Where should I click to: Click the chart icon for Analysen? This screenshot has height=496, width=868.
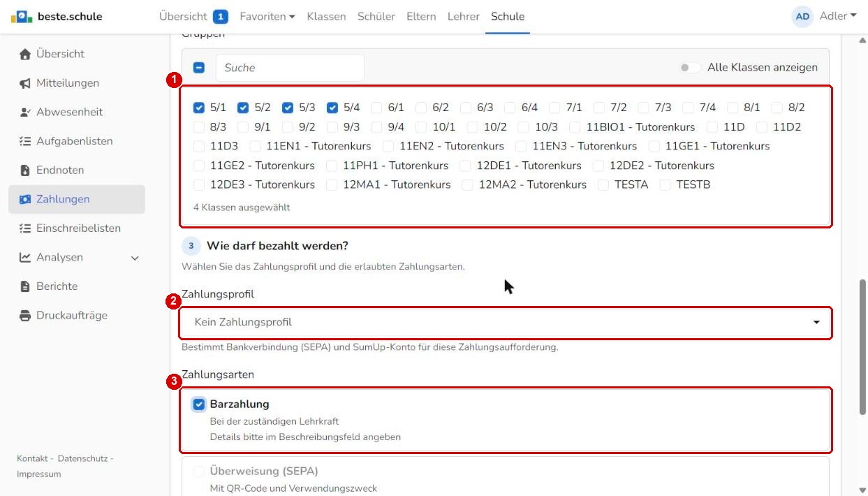coord(25,257)
